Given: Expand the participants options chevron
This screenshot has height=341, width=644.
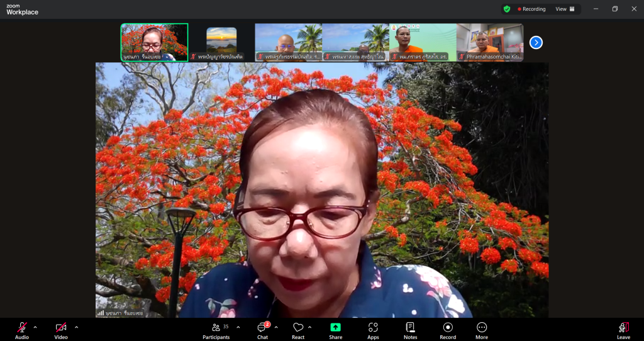Looking at the screenshot, I should pos(238,327).
